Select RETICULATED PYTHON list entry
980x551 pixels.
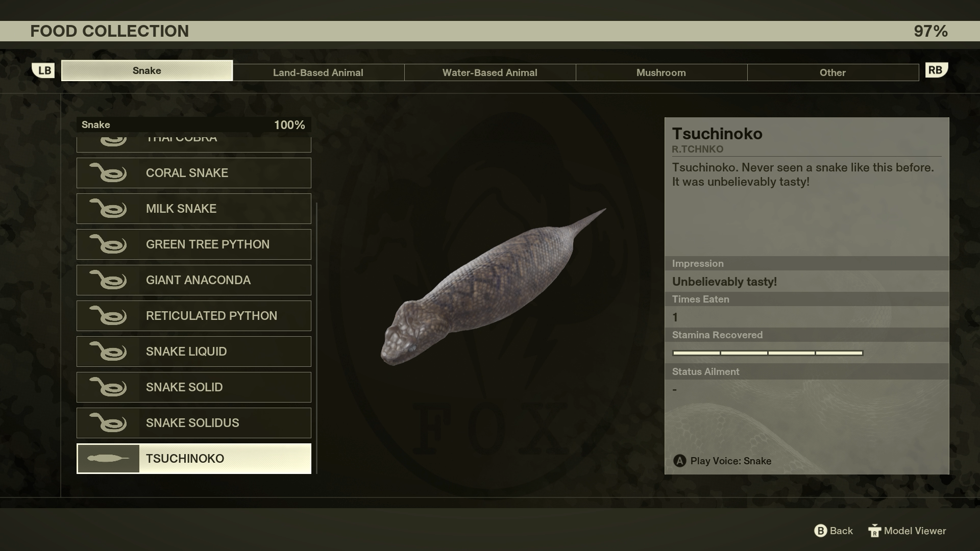click(194, 315)
